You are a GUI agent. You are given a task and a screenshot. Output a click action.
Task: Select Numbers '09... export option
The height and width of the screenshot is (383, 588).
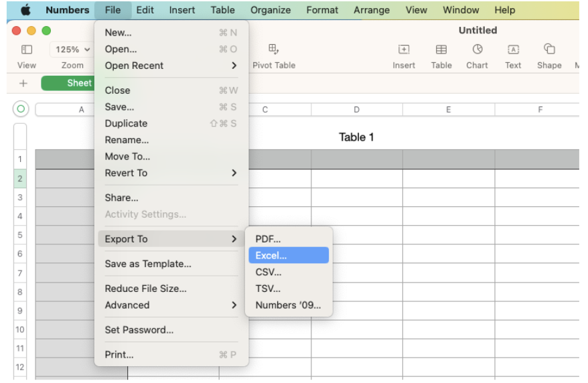tap(289, 305)
